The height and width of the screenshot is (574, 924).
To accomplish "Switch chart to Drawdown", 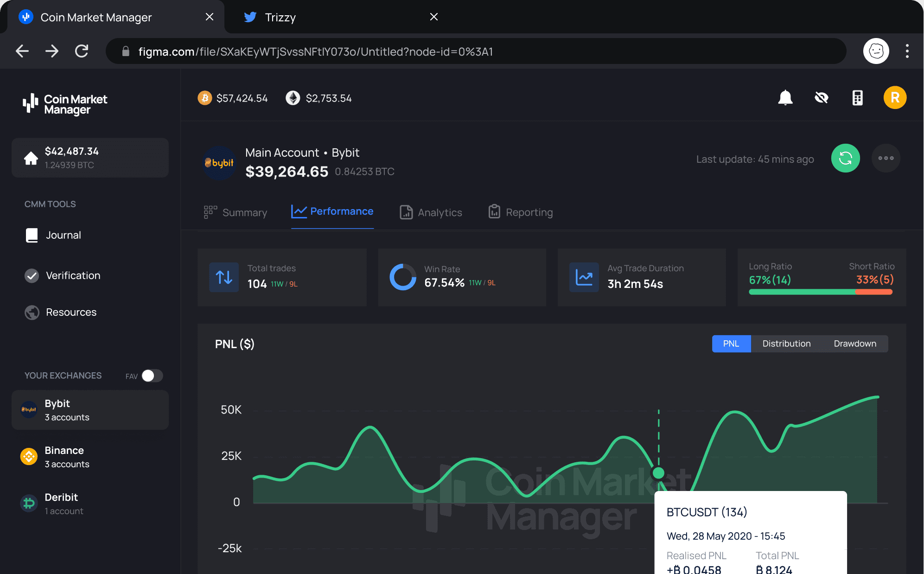I will 855,344.
